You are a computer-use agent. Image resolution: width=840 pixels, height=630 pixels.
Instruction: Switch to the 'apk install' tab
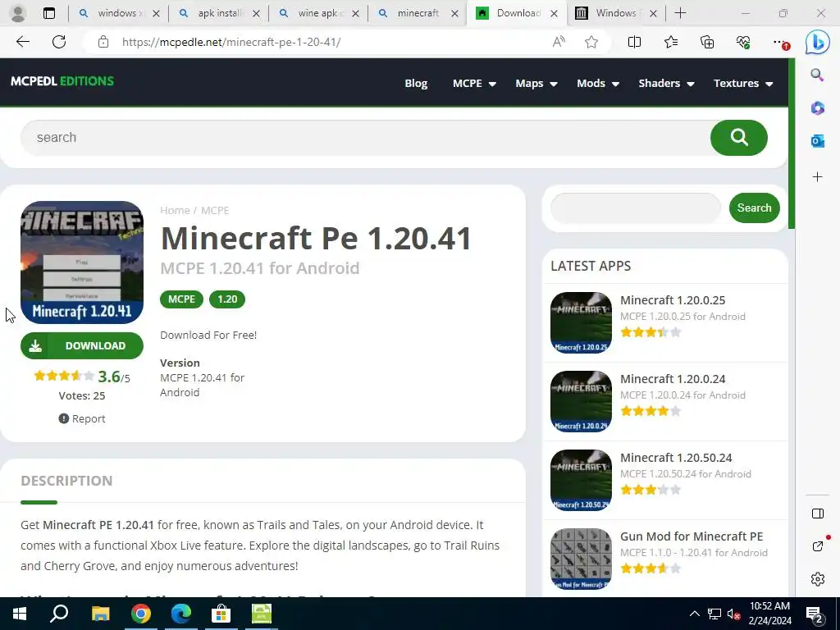click(218, 13)
